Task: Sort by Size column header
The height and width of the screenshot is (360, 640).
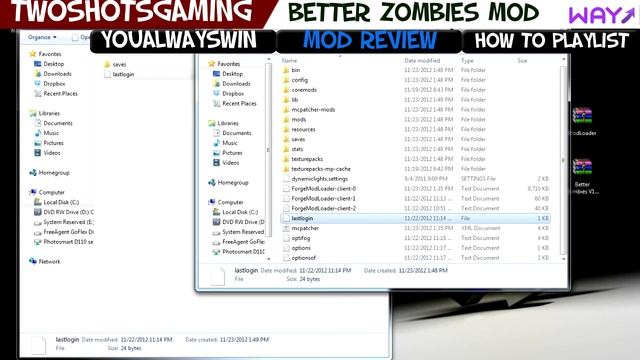Action: (x=522, y=60)
